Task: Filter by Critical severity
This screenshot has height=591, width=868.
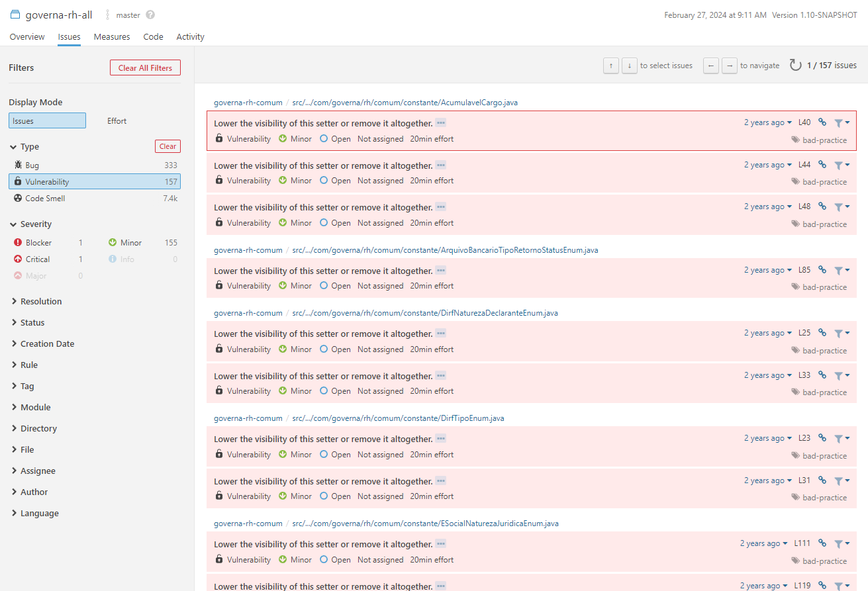Action: tap(48, 259)
